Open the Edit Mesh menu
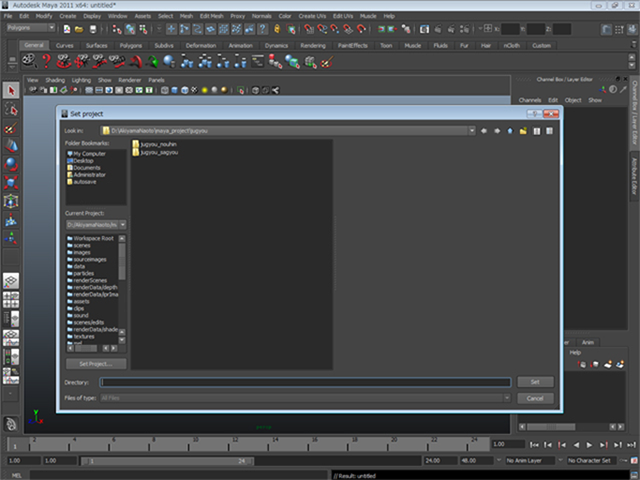The width and height of the screenshot is (640, 480). point(211,16)
